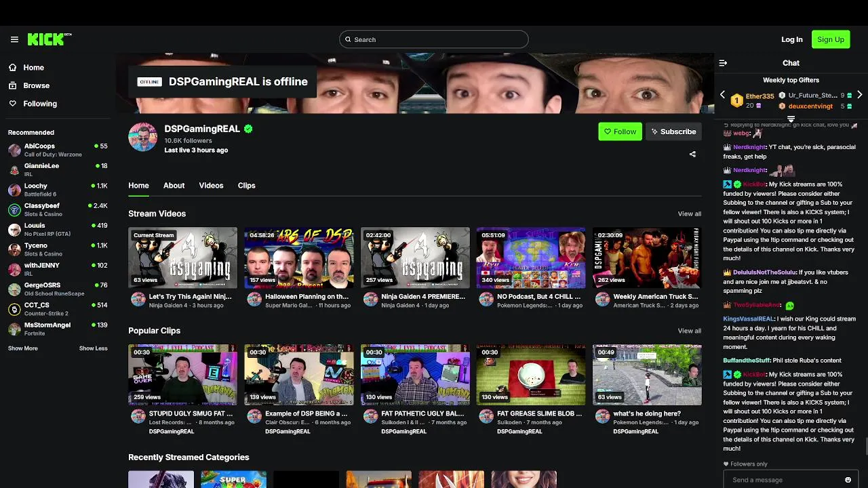Follow the DSPGamingREAL channel
Image resolution: width=868 pixels, height=488 pixels.
click(x=620, y=131)
